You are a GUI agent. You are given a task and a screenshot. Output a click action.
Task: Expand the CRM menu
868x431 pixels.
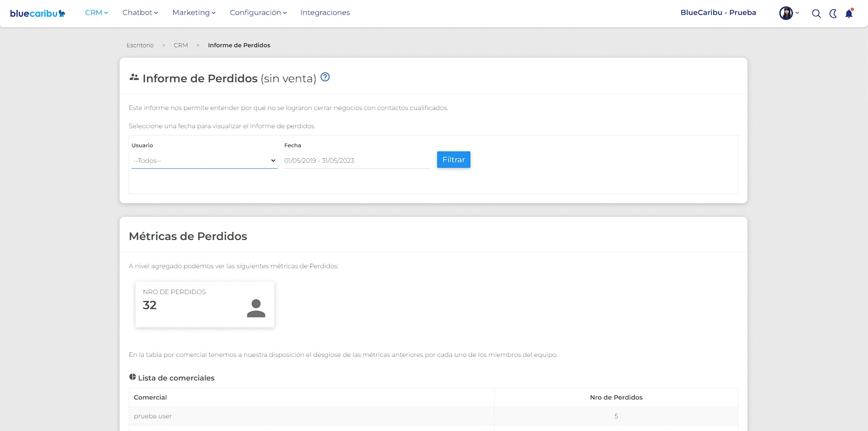point(96,13)
